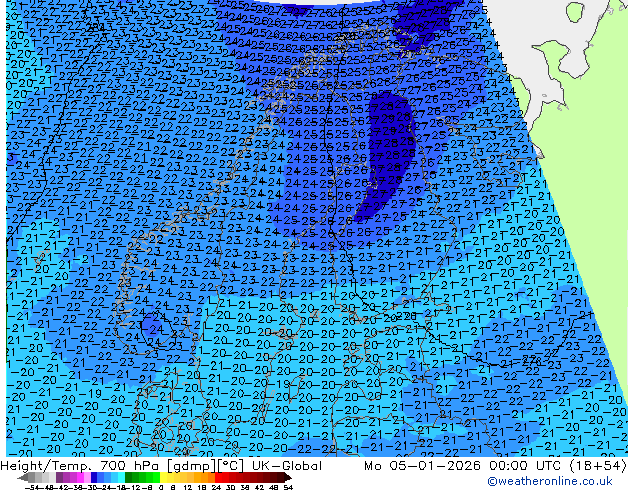Click the weatheronline.co.uk copyright link
Image resolution: width=634 pixels, height=490 pixels.
click(x=549, y=481)
